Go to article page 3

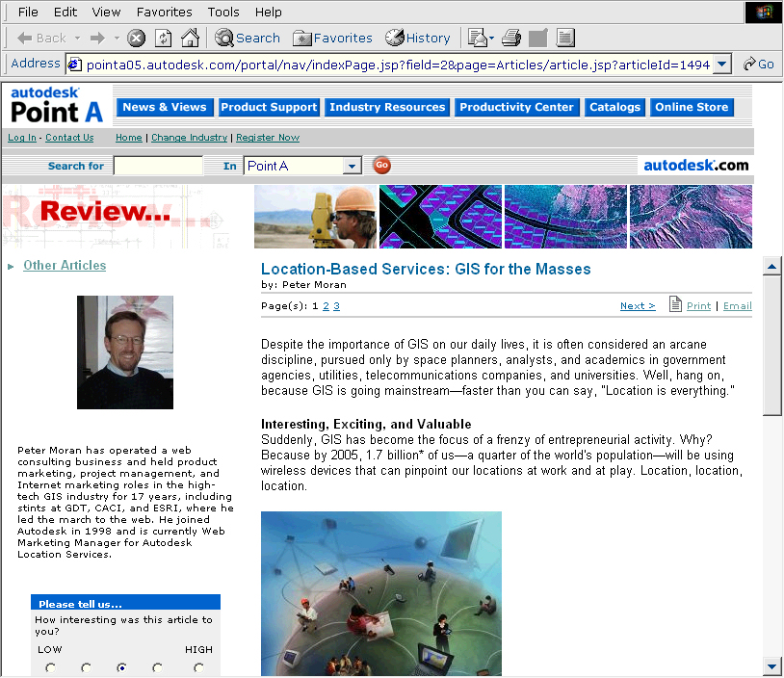tap(336, 306)
